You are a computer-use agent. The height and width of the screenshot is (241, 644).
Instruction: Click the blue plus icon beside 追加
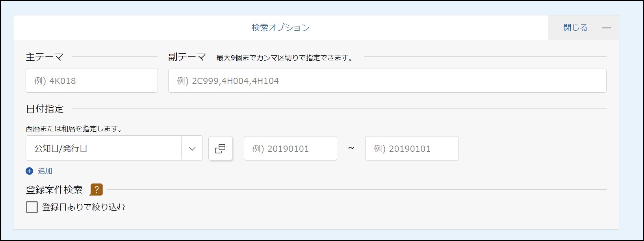pos(30,171)
